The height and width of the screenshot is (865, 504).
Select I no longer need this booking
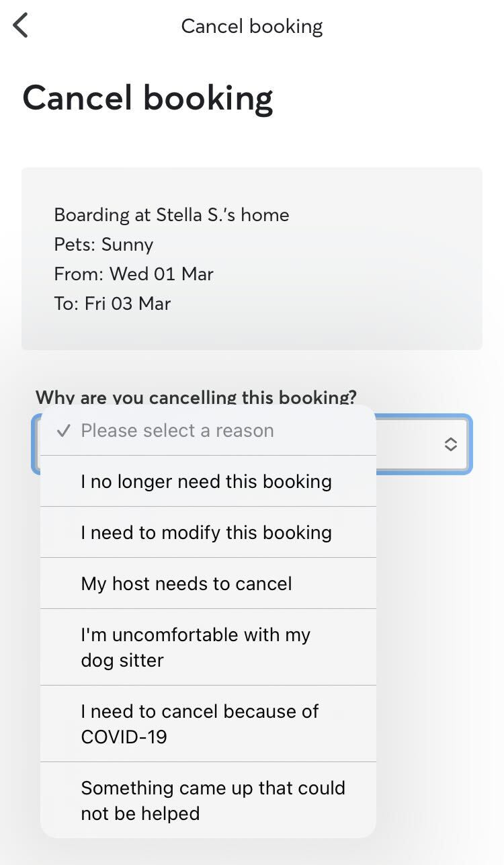click(x=206, y=481)
